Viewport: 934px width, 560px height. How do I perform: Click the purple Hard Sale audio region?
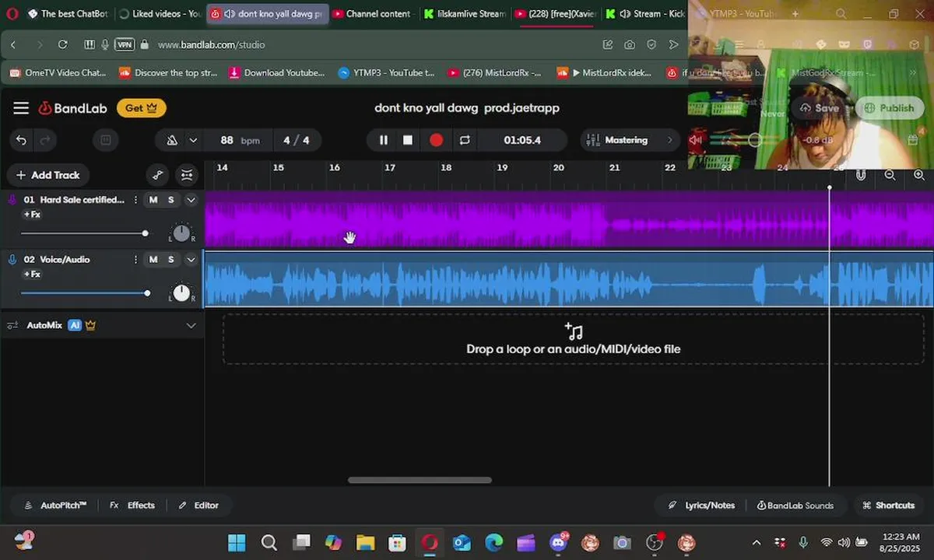click(x=568, y=219)
